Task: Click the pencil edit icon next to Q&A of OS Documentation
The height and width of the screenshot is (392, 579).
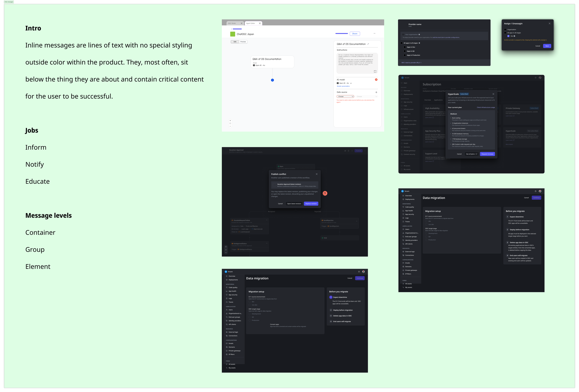Action: point(368,44)
